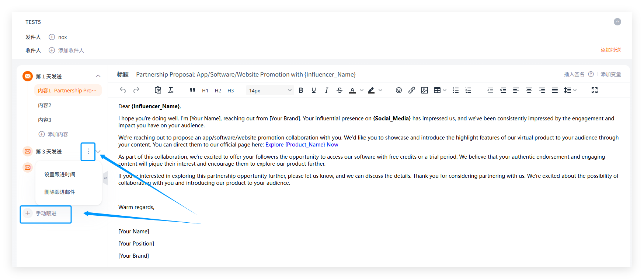Image resolution: width=644 pixels, height=279 pixels.
Task: Click 添加抄送 to add CC
Action: (x=610, y=50)
